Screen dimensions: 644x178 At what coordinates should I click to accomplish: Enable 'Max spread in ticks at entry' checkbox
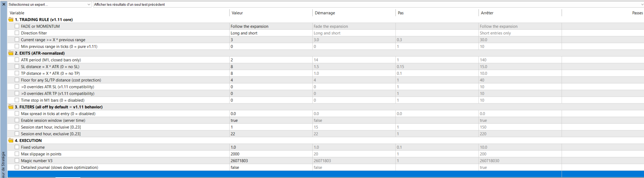click(x=17, y=114)
